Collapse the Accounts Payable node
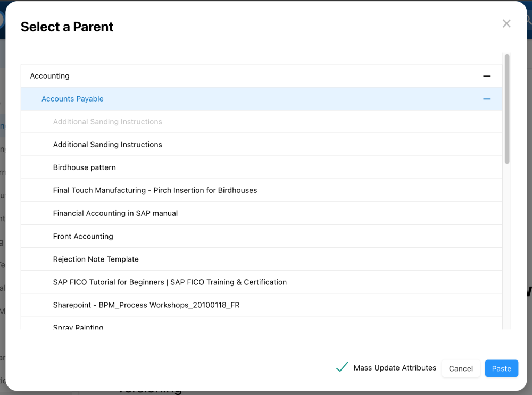The height and width of the screenshot is (395, 532). click(x=486, y=99)
